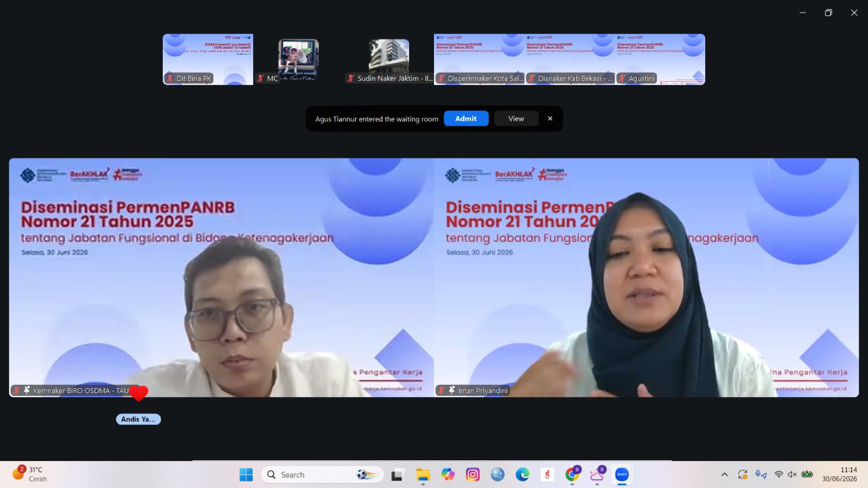This screenshot has width=868, height=488.
Task: Select the Disnaker Kab Bekasi participant thumbnail
Action: point(570,59)
